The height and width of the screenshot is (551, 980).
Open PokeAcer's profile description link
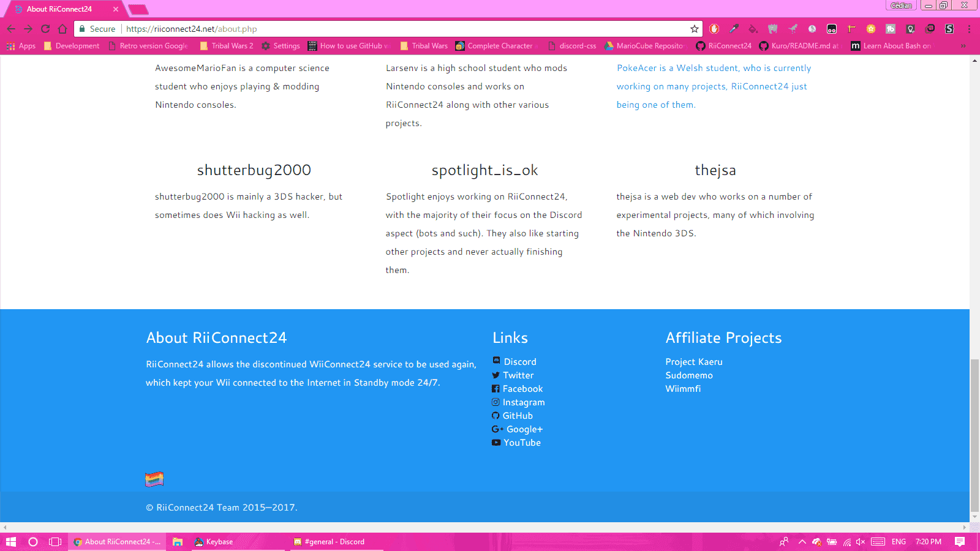pos(714,86)
